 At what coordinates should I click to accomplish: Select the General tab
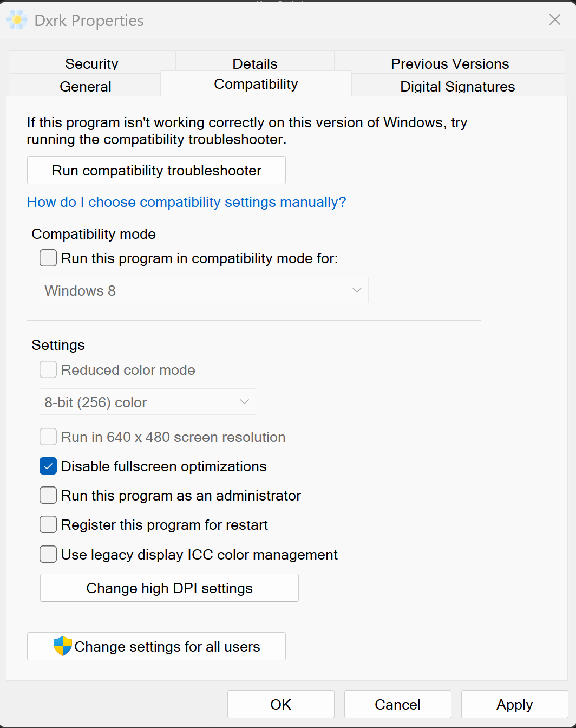(x=85, y=86)
